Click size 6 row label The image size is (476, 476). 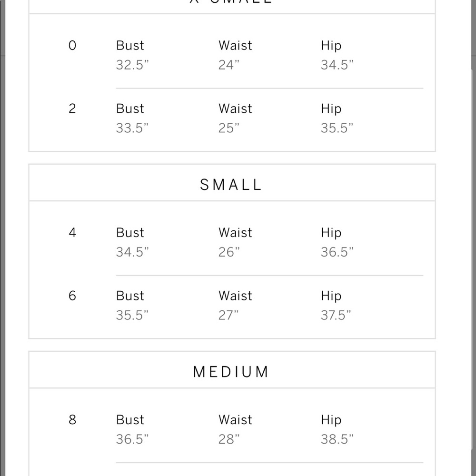click(72, 296)
